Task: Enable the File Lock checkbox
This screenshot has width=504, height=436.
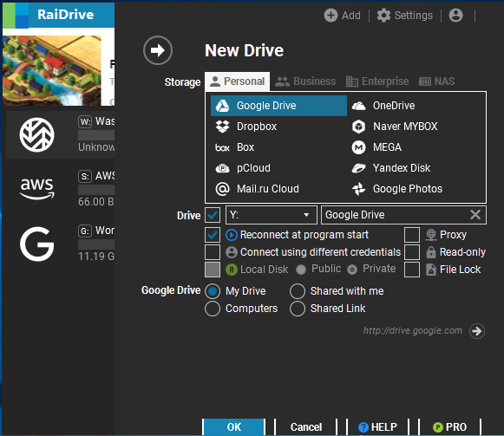Action: tap(412, 270)
